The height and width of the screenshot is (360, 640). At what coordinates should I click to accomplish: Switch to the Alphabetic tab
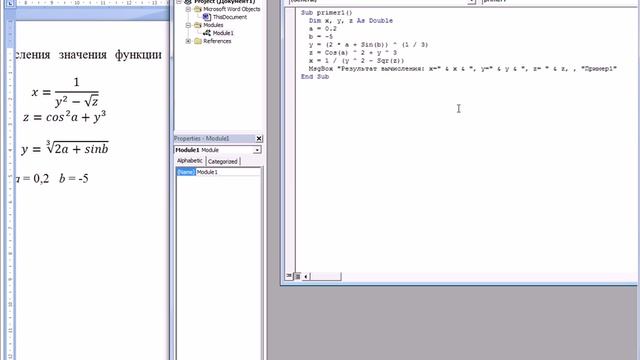coord(189,161)
